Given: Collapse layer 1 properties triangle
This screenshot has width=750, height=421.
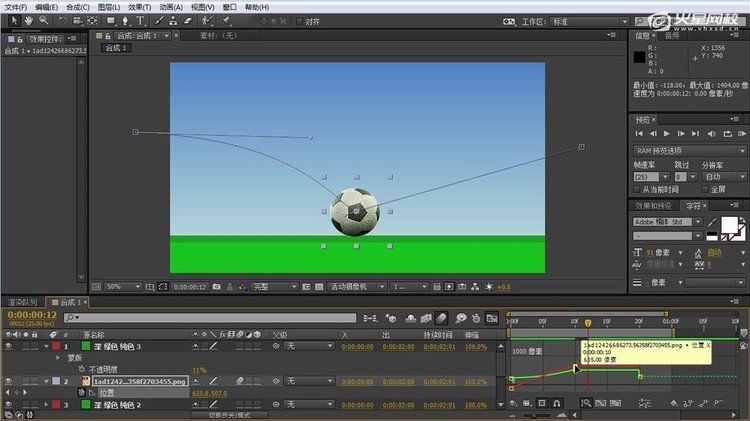Looking at the screenshot, I should coord(46,346).
